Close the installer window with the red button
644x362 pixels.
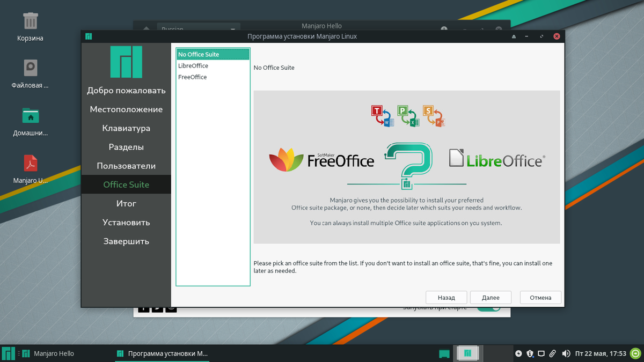coord(557,36)
